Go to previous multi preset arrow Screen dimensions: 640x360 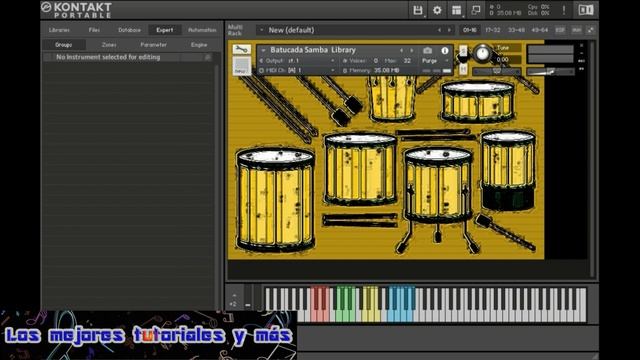tap(439, 30)
